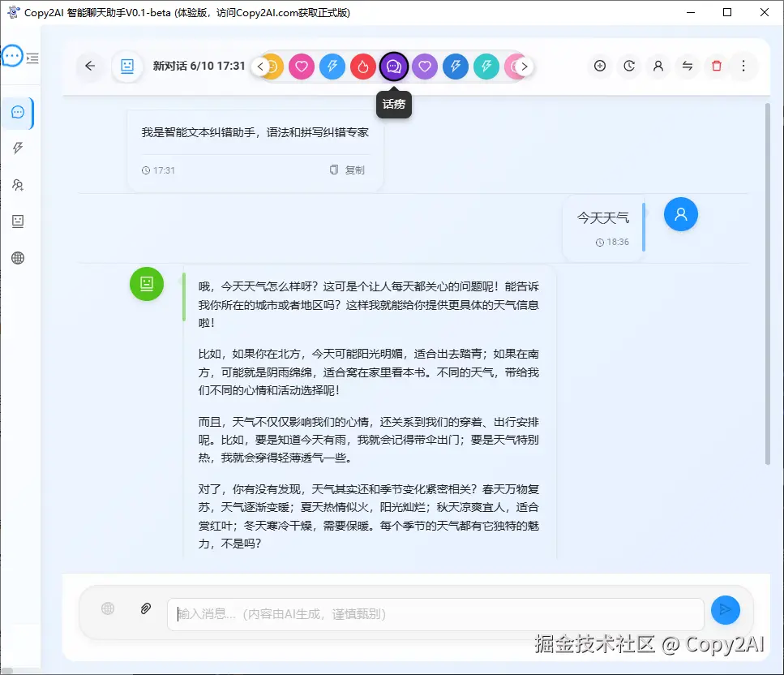Click the first message 我是智能文本纠错助手
Image resolution: width=784 pixels, height=675 pixels.
pos(255,132)
